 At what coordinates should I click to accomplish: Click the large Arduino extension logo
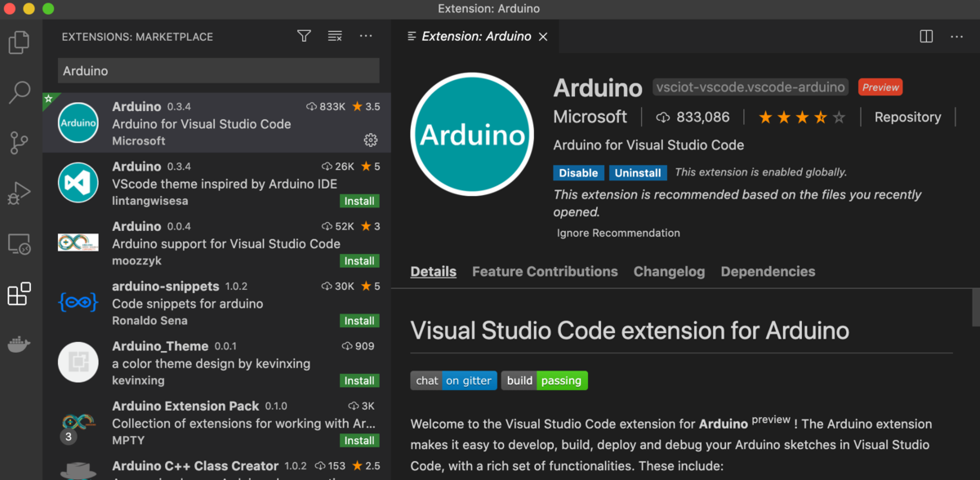click(x=473, y=136)
